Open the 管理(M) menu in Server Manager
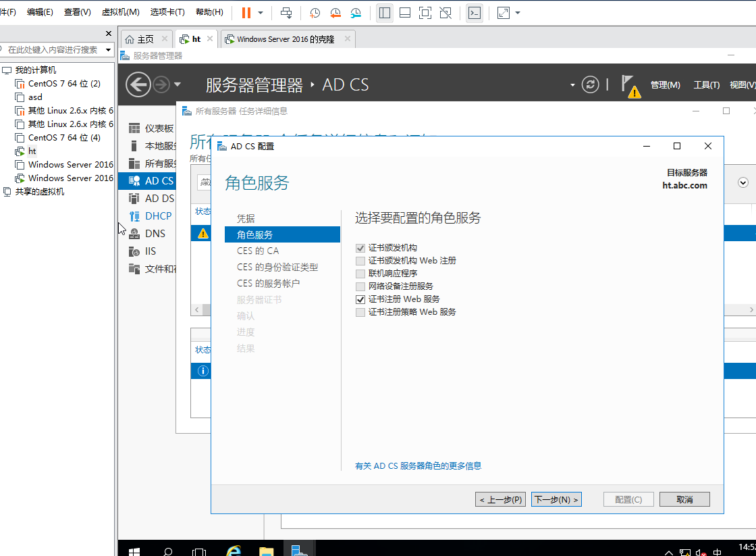This screenshot has width=756, height=556. coord(666,85)
